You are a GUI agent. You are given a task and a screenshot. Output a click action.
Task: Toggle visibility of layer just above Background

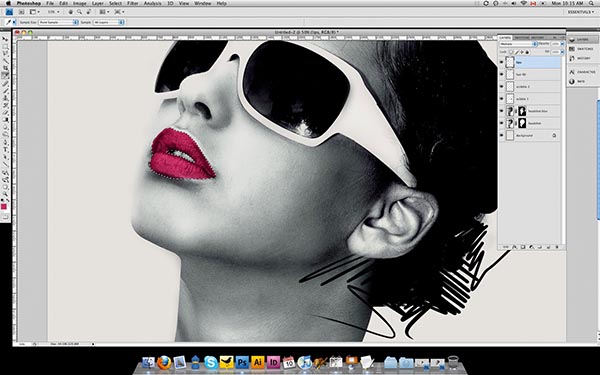501,123
